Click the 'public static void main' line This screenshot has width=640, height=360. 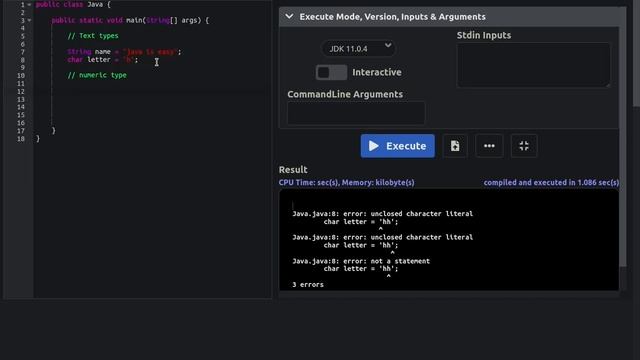130,20
